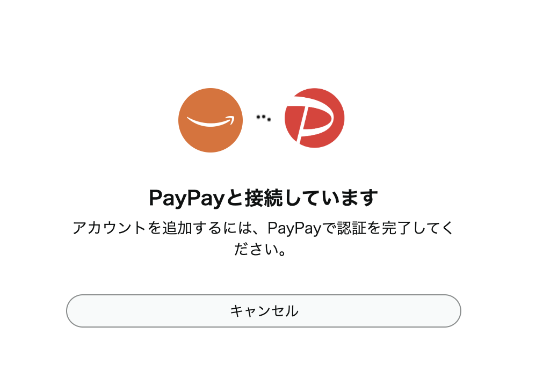The image size is (536, 392).
Task: Tap the arrow tip of Amazon smile
Action: click(232, 119)
